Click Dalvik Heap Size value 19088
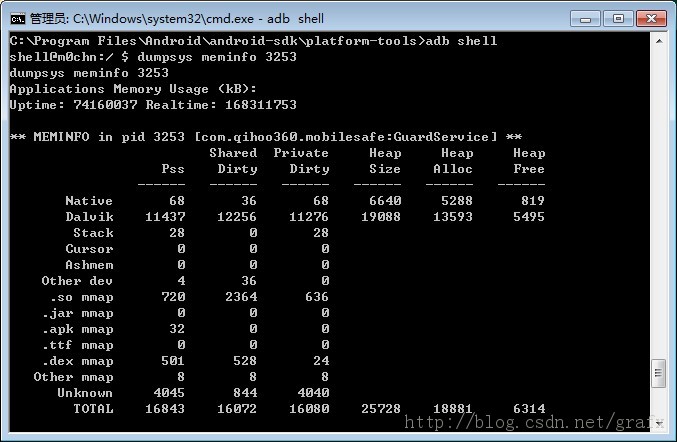The image size is (677, 442). coord(381,217)
